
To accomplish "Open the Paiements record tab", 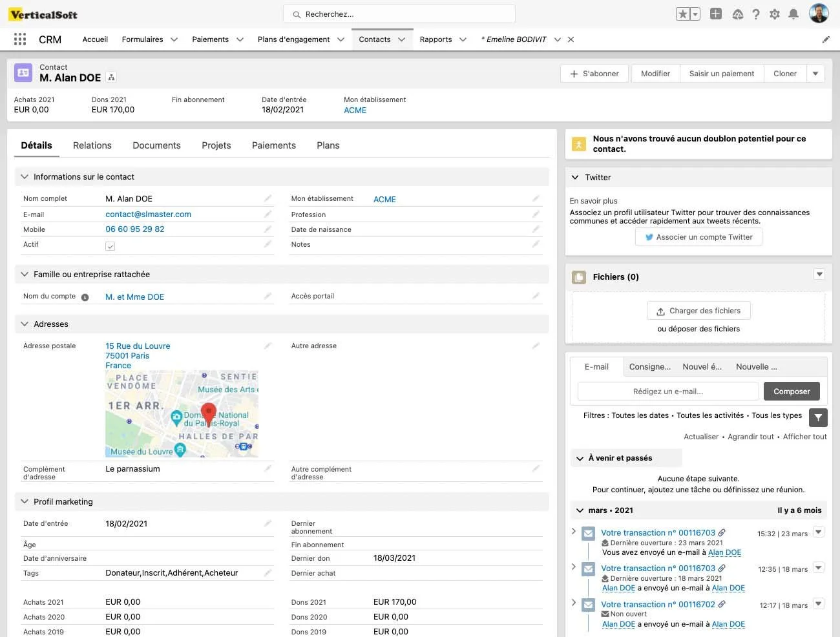I will pos(274,145).
